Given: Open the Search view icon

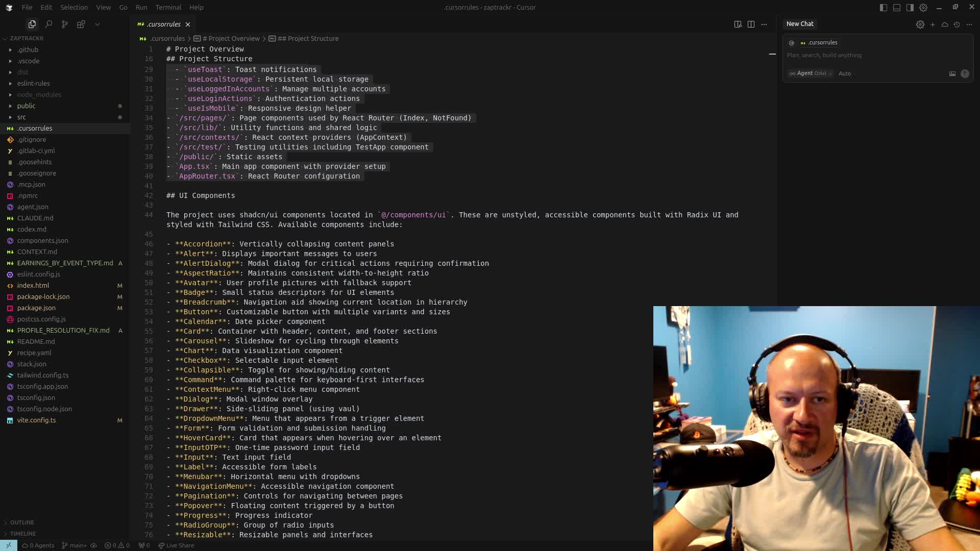Looking at the screenshot, I should coord(48,24).
